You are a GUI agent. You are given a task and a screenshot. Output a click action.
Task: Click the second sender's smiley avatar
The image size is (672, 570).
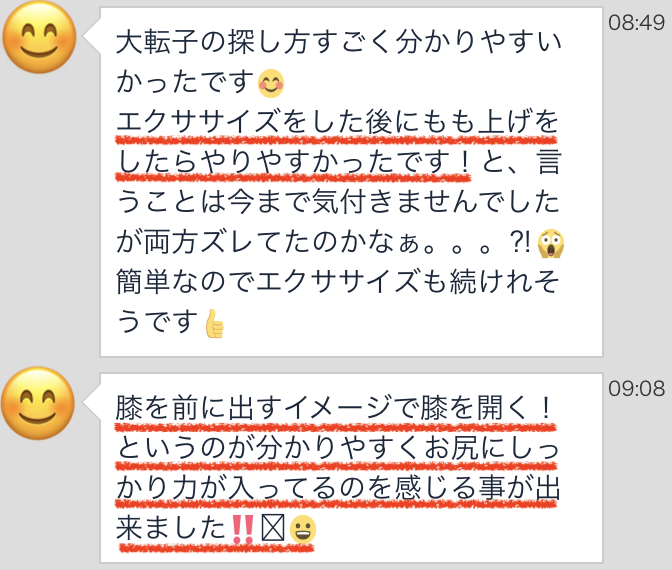tap(38, 403)
